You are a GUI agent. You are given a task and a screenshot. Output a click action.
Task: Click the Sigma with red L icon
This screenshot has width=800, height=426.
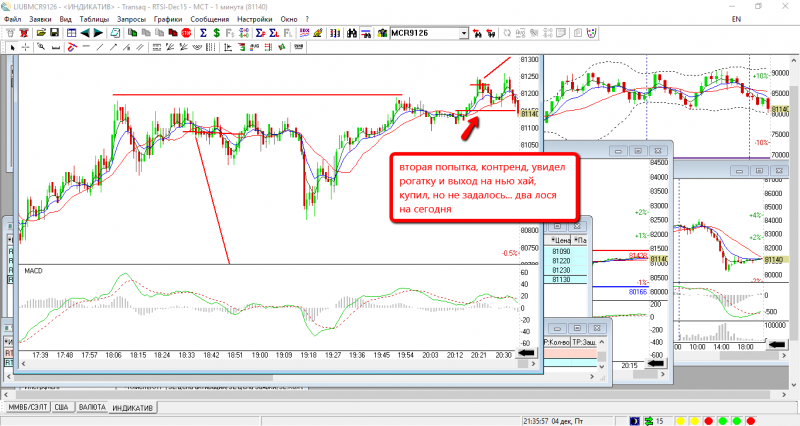(x=274, y=33)
